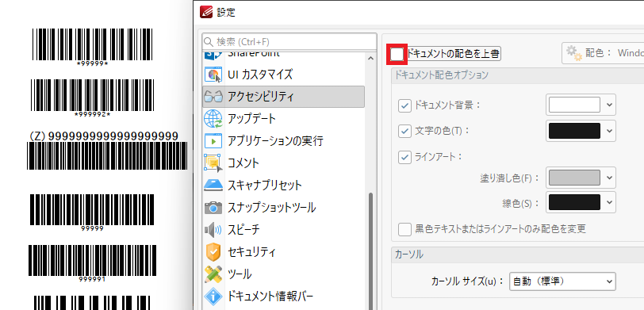This screenshot has width=644, height=310.
Task: Click the 設定 window app icon
Action: coord(206,12)
